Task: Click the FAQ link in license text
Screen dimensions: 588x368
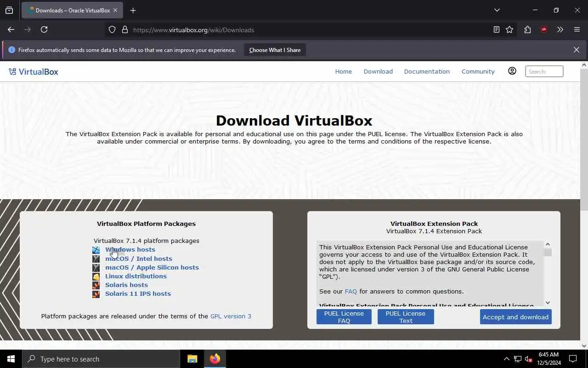Action: [351, 292]
